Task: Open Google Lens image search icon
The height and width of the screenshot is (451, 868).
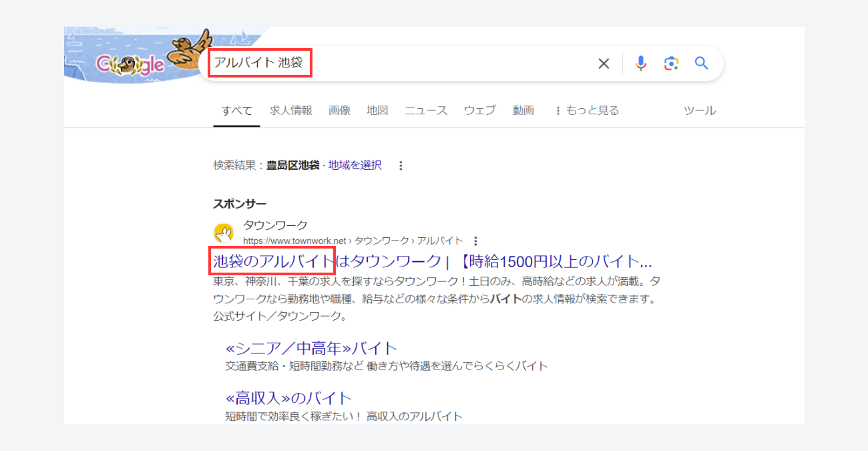Action: [x=671, y=63]
